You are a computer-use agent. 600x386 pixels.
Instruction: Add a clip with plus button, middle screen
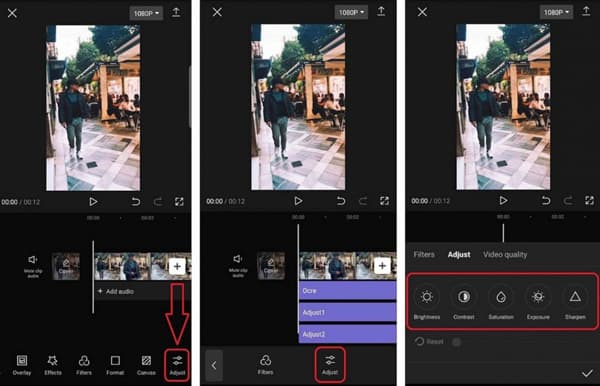[x=382, y=265]
